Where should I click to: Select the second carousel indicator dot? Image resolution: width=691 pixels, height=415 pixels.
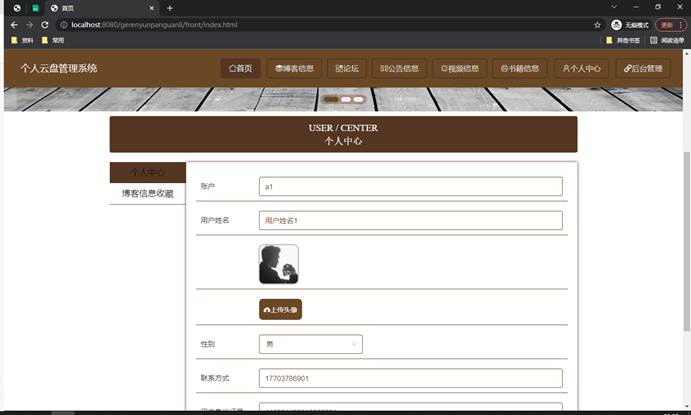coord(346,99)
